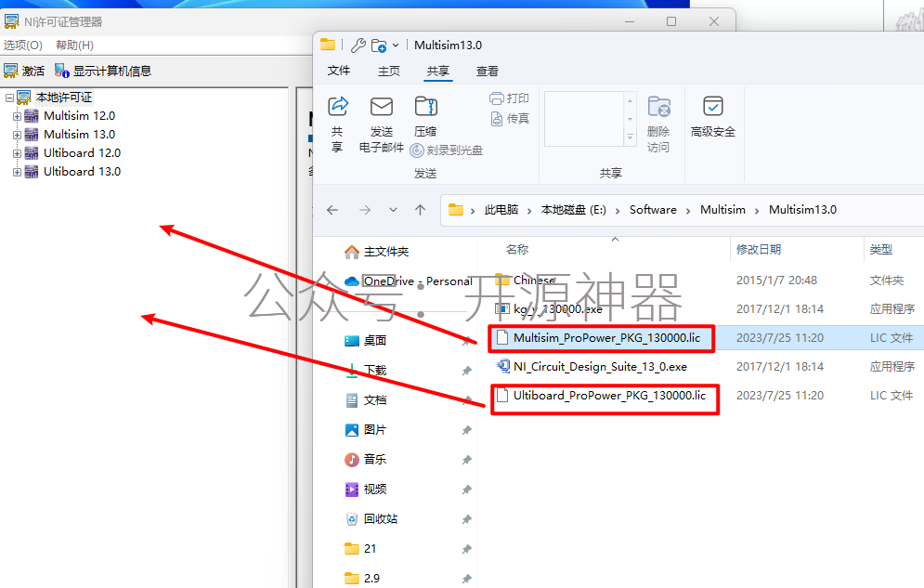The image size is (924, 588).
Task: Click Burn to Disc (刻录到光盘)
Action: pyautogui.click(x=446, y=150)
